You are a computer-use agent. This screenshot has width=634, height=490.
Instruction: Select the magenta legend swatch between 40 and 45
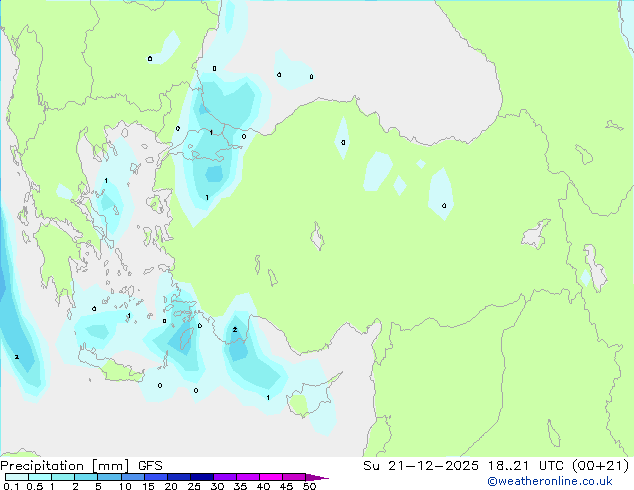[271, 477]
